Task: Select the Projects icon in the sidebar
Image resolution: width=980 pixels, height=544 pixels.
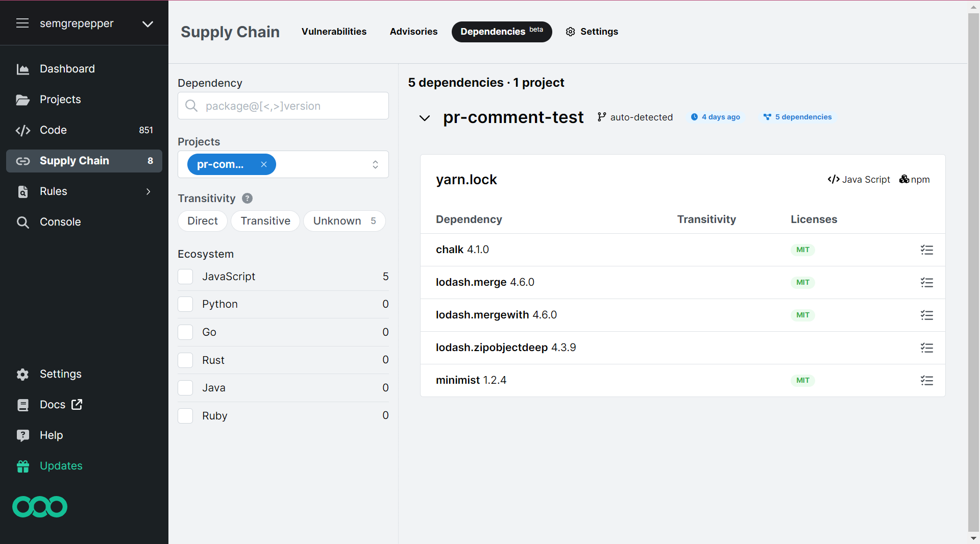Action: click(23, 100)
